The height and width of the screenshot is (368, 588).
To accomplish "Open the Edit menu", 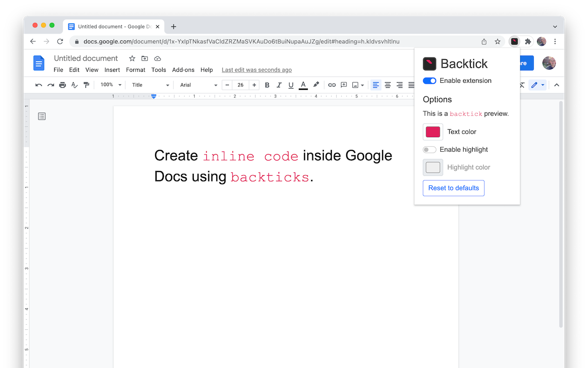I will click(x=74, y=70).
